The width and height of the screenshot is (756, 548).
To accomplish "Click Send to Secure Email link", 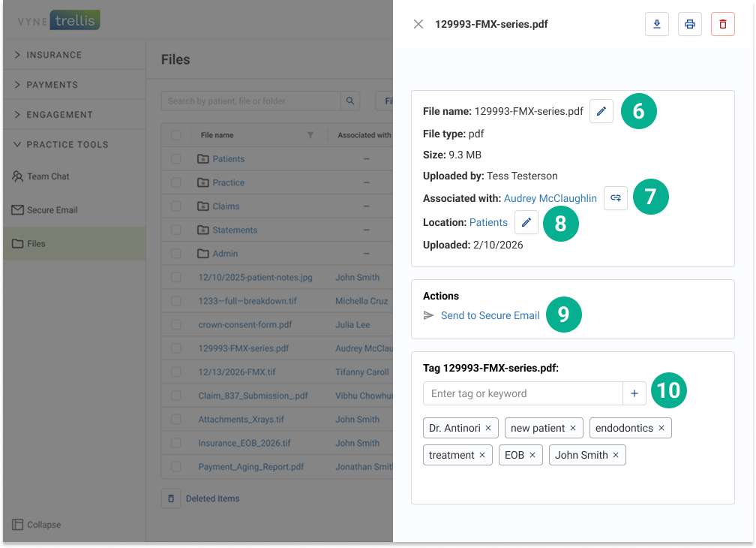I will click(490, 315).
